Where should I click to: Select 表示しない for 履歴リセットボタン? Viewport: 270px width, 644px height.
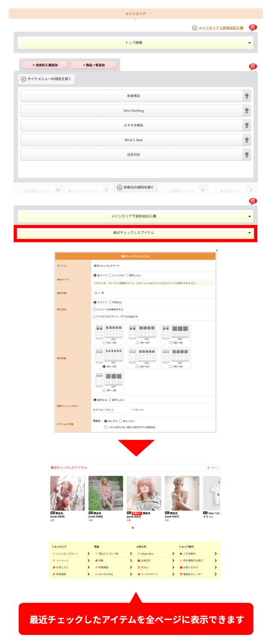point(110,400)
